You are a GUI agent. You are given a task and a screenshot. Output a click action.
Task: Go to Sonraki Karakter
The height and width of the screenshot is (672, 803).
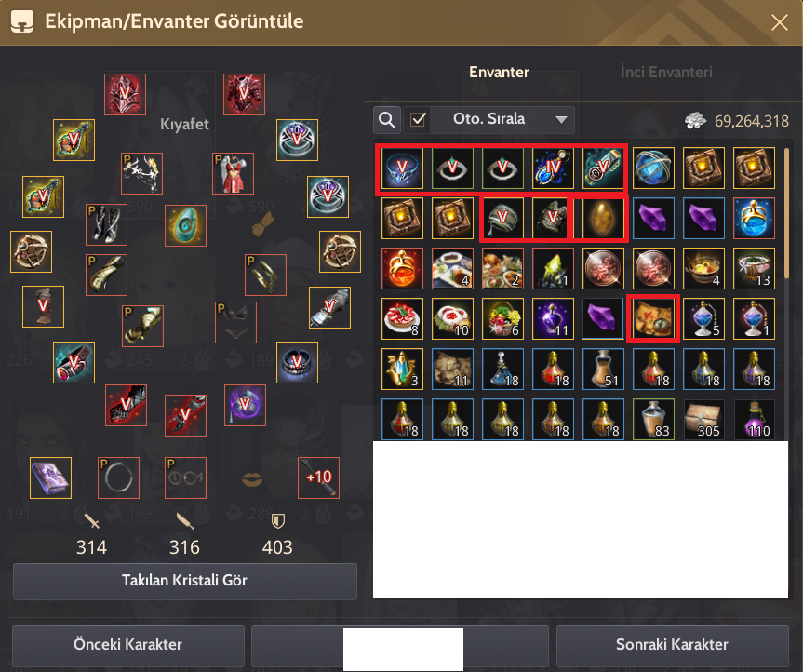tap(672, 645)
